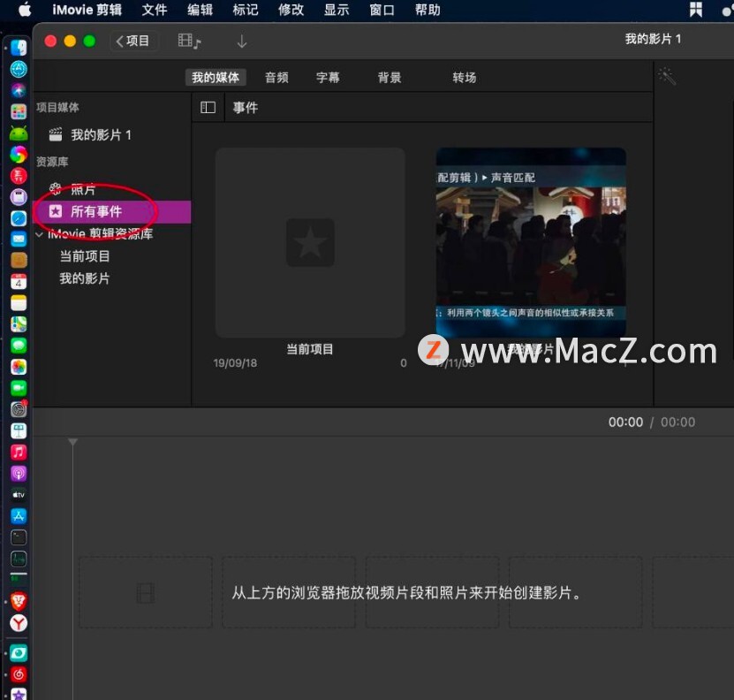Open Music from the Dock
This screenshot has width=734, height=700.
pos(19,453)
